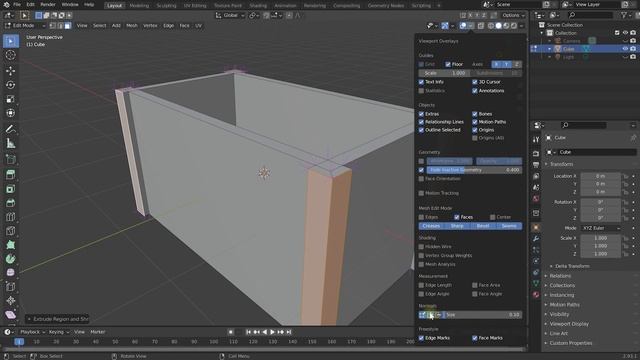
Task: Open the Render menu
Action: [x=48, y=4]
